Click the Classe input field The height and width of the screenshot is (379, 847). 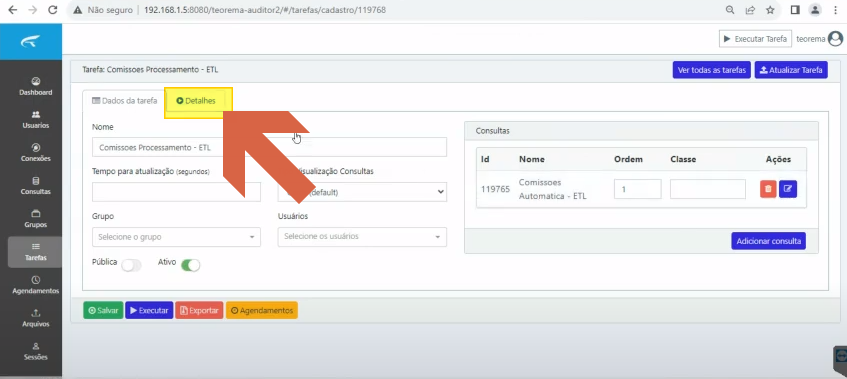click(x=708, y=189)
